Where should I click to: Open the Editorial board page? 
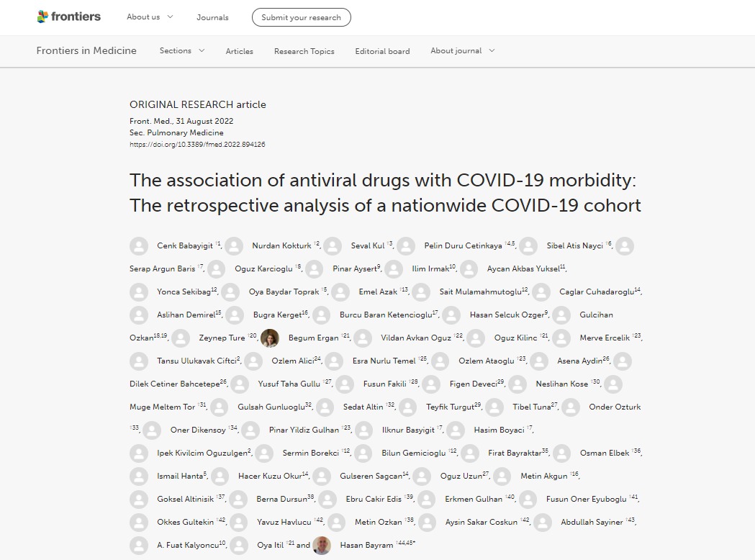tap(382, 51)
